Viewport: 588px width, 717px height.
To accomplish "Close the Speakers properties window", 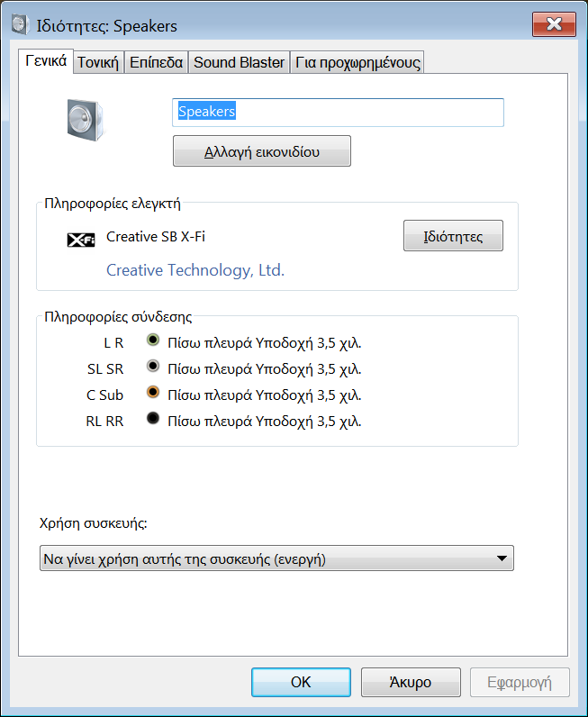I will click(x=553, y=24).
